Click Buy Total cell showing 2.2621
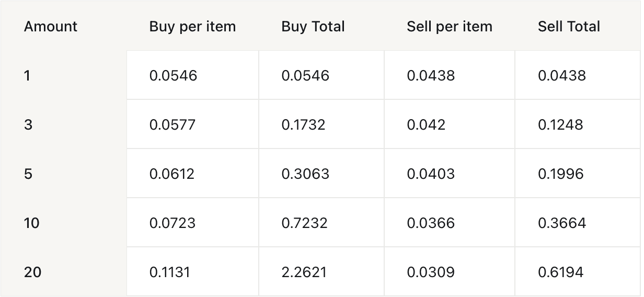644x297 pixels. tap(304, 272)
